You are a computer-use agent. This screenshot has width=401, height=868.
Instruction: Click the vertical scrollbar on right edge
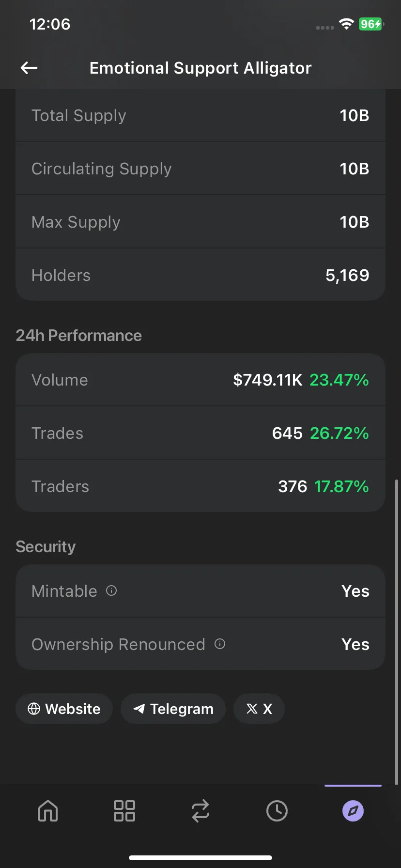click(397, 632)
